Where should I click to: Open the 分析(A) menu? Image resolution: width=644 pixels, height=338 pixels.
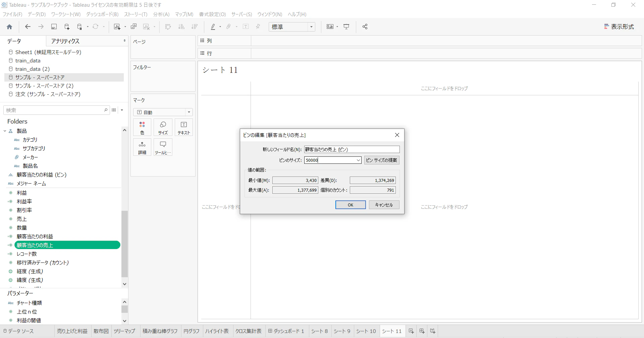coord(161,14)
